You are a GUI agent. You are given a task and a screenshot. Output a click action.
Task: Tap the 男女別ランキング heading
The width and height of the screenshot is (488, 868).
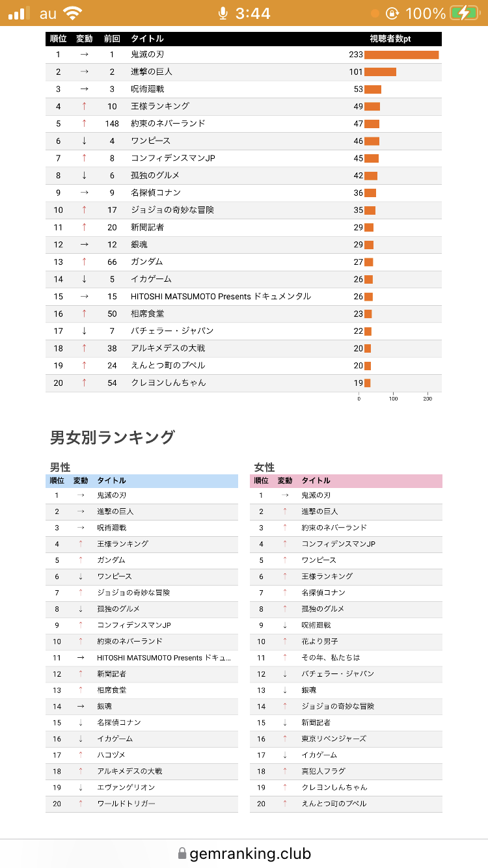[113, 437]
